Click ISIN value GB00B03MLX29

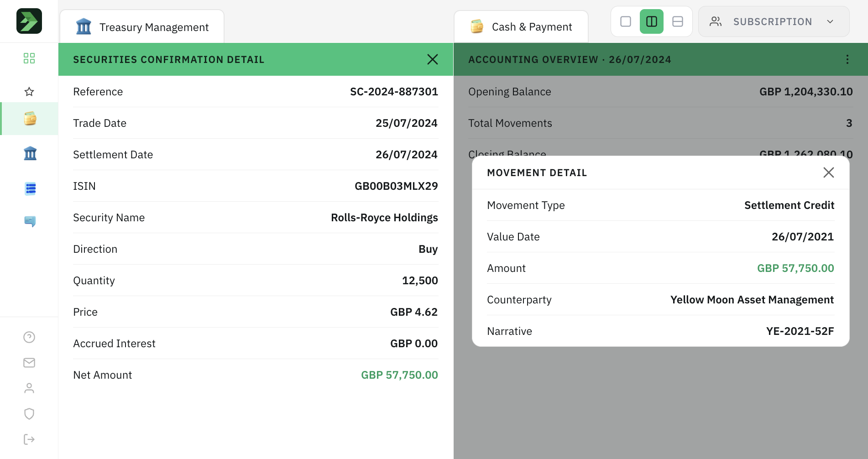click(x=396, y=186)
